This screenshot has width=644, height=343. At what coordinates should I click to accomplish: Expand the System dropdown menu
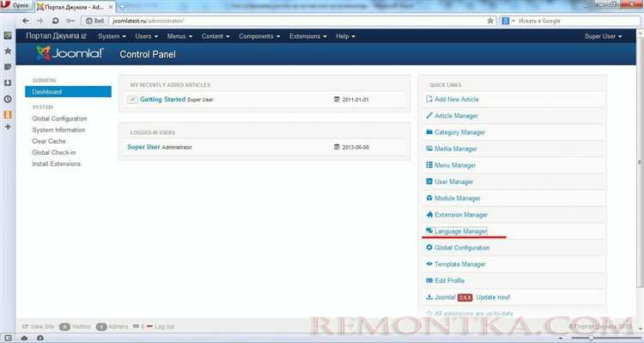pyautogui.click(x=112, y=36)
